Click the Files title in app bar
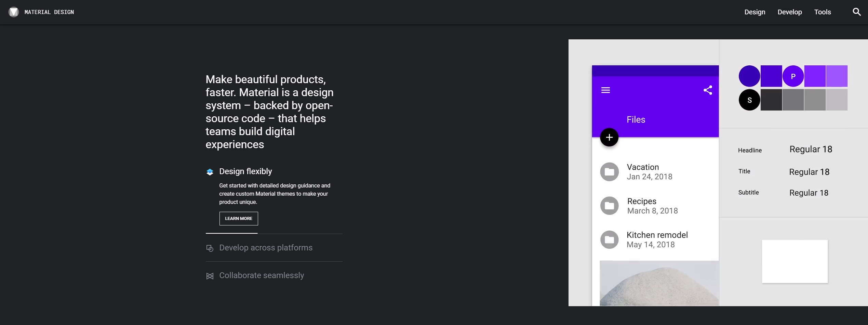Screen dimensions: 868x325 pos(636,120)
